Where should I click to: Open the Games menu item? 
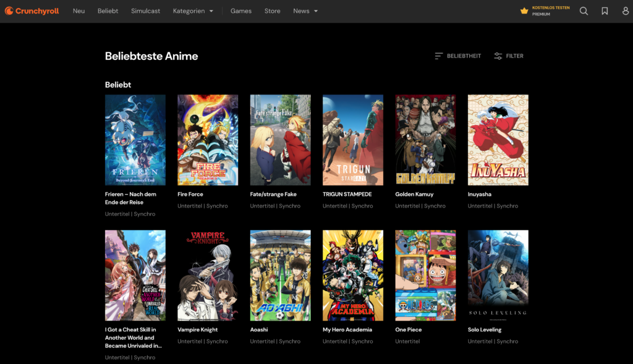pos(241,11)
